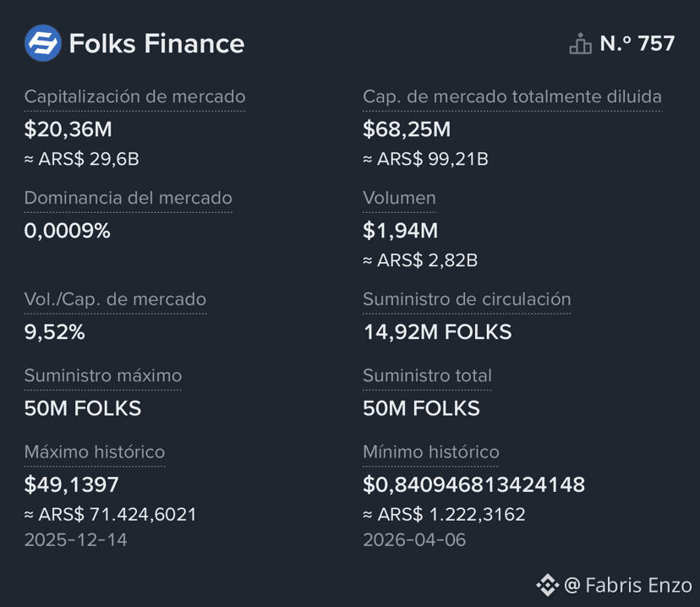Click the Suministro máximo label
700x607 pixels.
coord(103,375)
